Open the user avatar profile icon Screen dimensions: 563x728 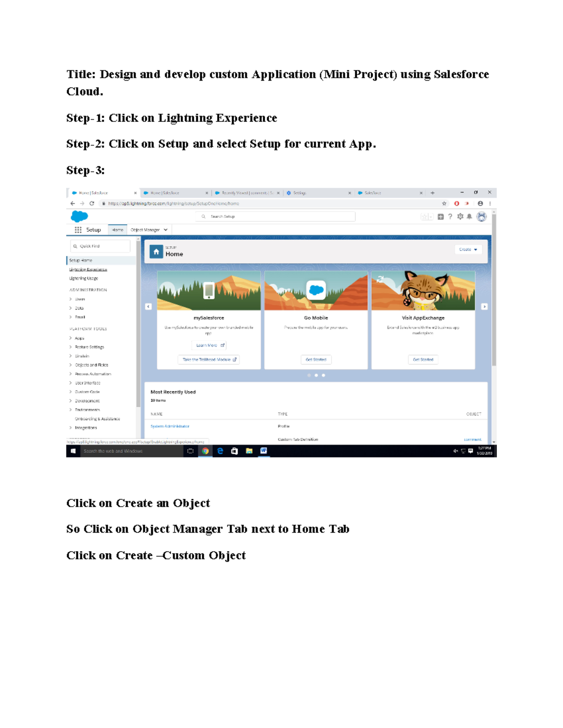click(x=481, y=217)
